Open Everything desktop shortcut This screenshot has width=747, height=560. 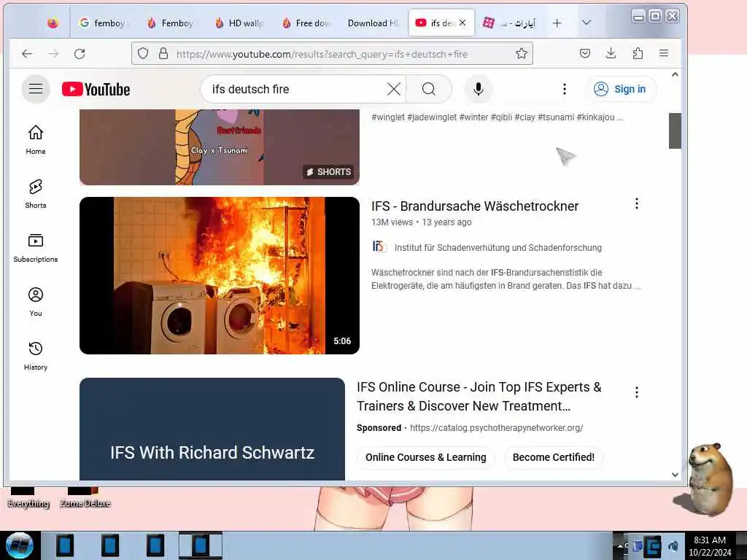click(28, 497)
